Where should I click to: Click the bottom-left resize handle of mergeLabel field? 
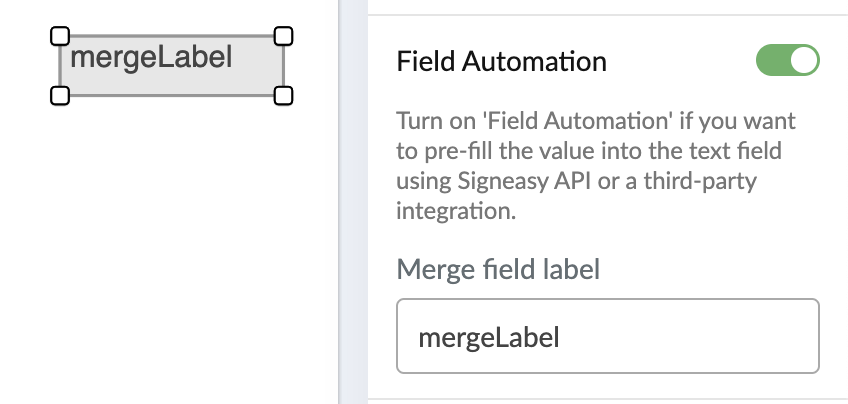(59, 96)
